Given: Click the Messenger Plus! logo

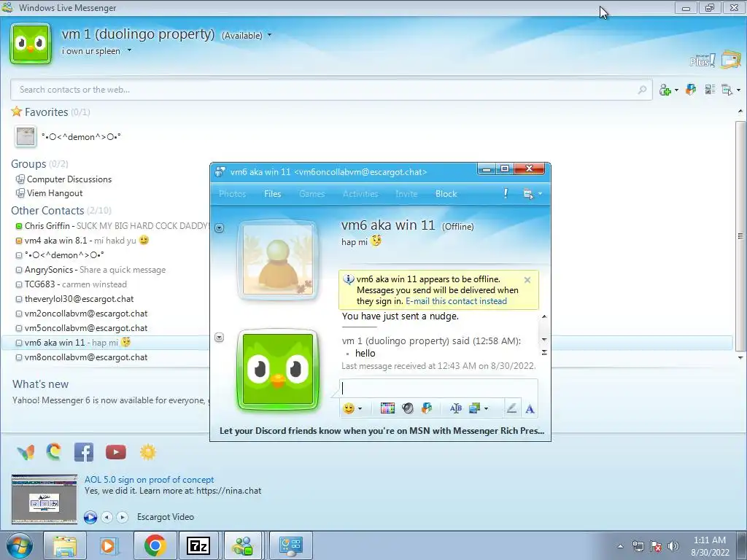Looking at the screenshot, I should point(703,61).
